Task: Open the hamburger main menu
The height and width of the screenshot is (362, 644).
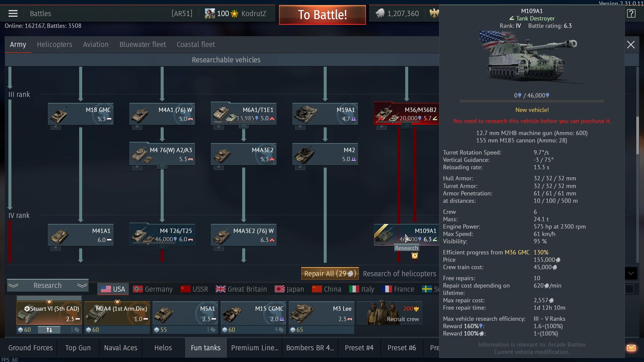Action: click(13, 13)
